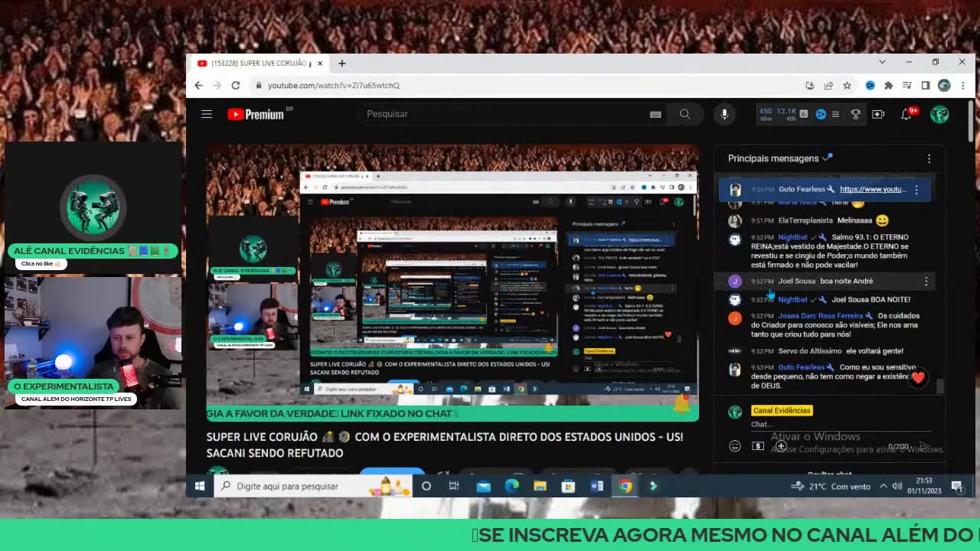Select Nightbot Salmo 93.1 message author
Viewport: 980px width, 551px height.
coord(792,237)
